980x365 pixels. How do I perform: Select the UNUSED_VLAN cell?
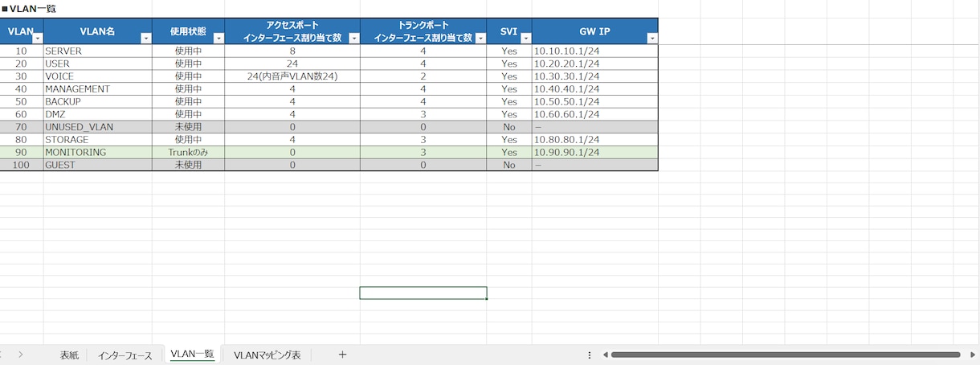[97, 127]
